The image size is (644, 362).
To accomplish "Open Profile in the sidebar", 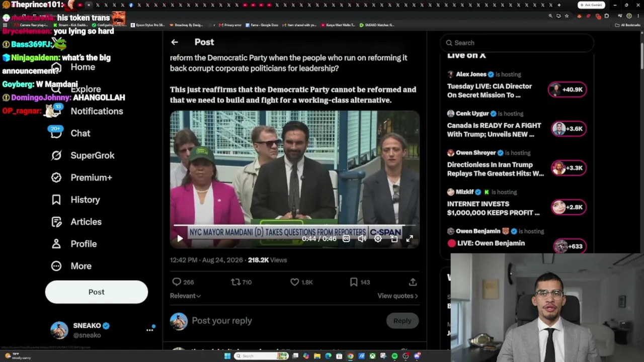I will click(x=74, y=244).
